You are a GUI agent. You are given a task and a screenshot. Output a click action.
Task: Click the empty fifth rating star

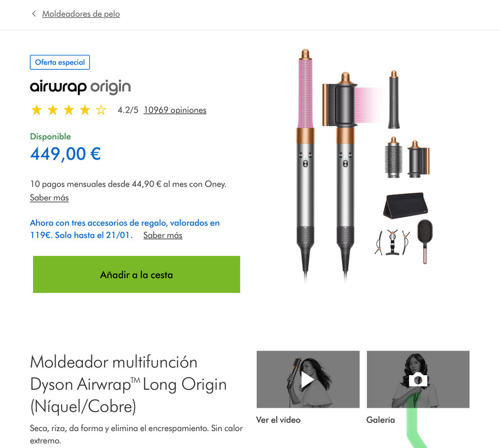click(101, 110)
